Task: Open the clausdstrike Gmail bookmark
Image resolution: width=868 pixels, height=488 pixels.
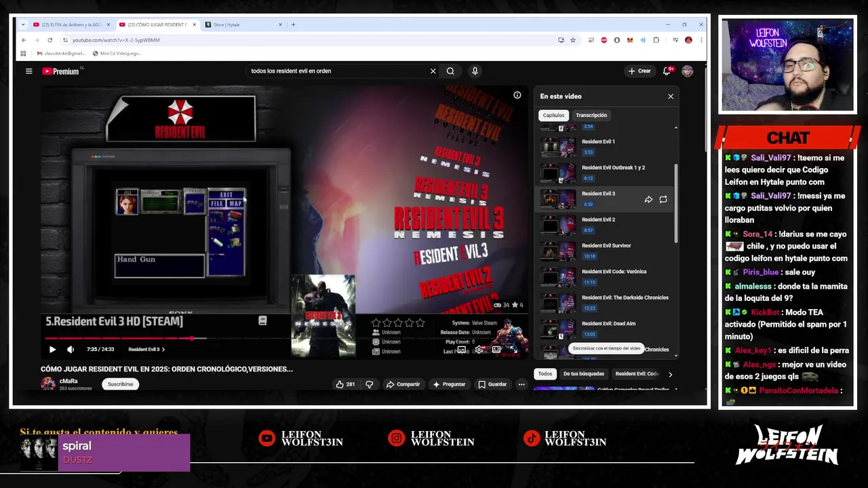Action: [x=61, y=54]
